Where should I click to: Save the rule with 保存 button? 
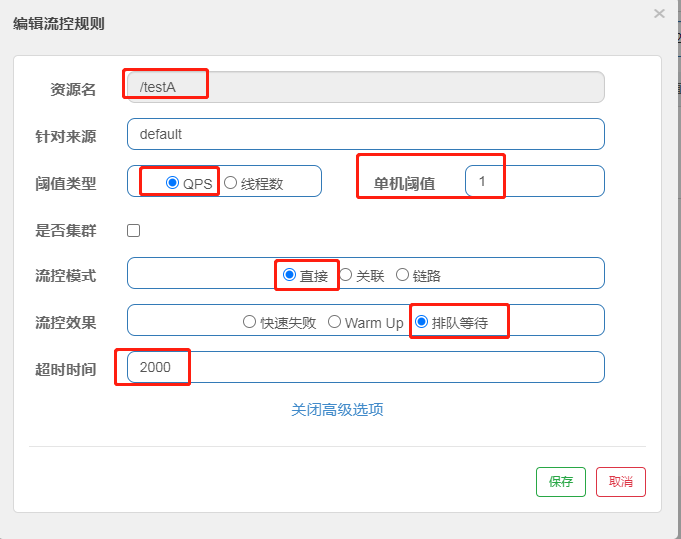(x=561, y=482)
